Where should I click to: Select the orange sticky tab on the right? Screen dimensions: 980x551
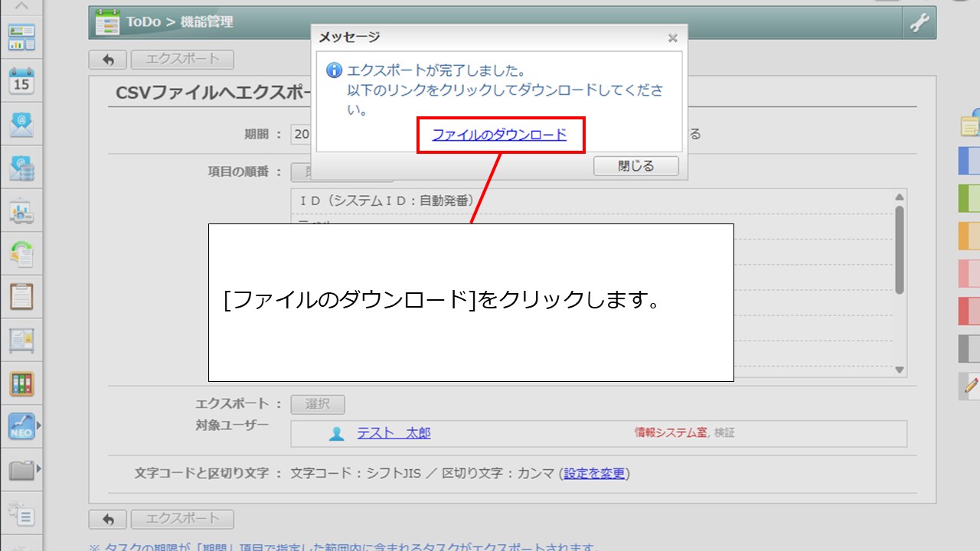pyautogui.click(x=970, y=236)
